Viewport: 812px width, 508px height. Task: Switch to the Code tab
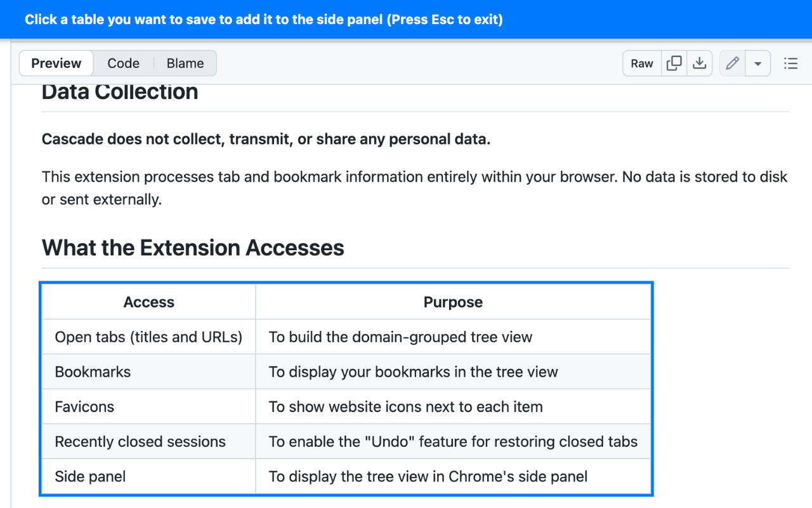(x=123, y=63)
